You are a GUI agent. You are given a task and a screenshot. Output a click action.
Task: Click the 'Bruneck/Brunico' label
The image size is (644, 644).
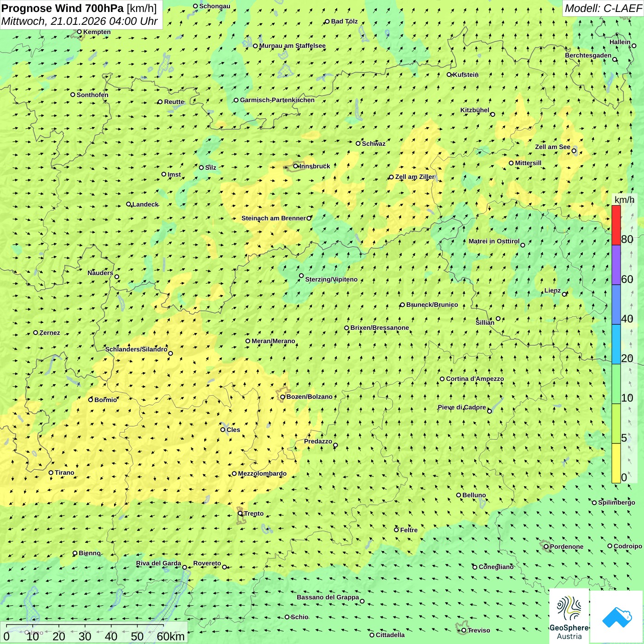click(x=432, y=305)
